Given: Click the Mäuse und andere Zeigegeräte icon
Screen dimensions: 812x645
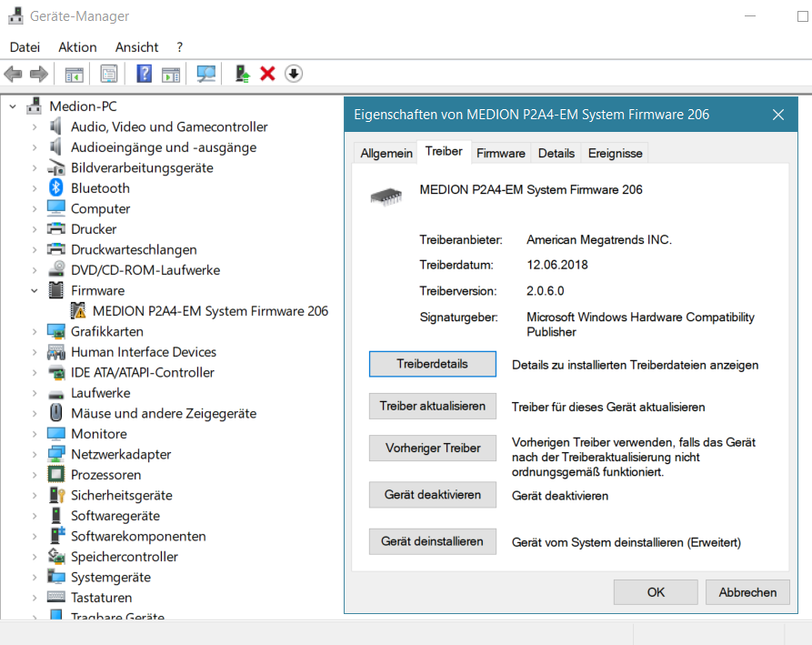Looking at the screenshot, I should (56, 413).
